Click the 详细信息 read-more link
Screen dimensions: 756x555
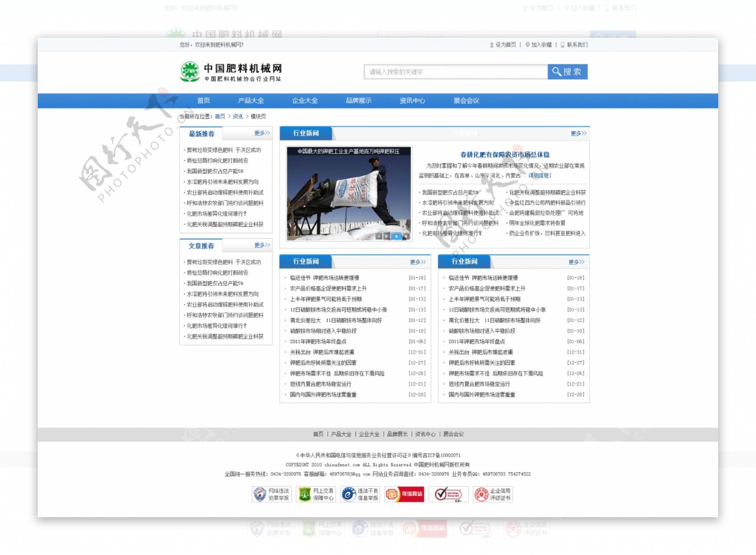coord(540,176)
